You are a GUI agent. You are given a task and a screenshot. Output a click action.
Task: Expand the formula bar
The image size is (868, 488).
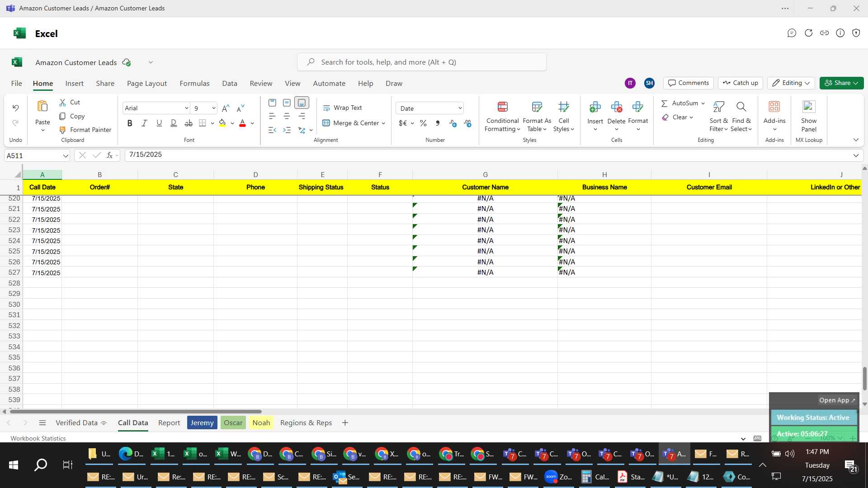[856, 155]
